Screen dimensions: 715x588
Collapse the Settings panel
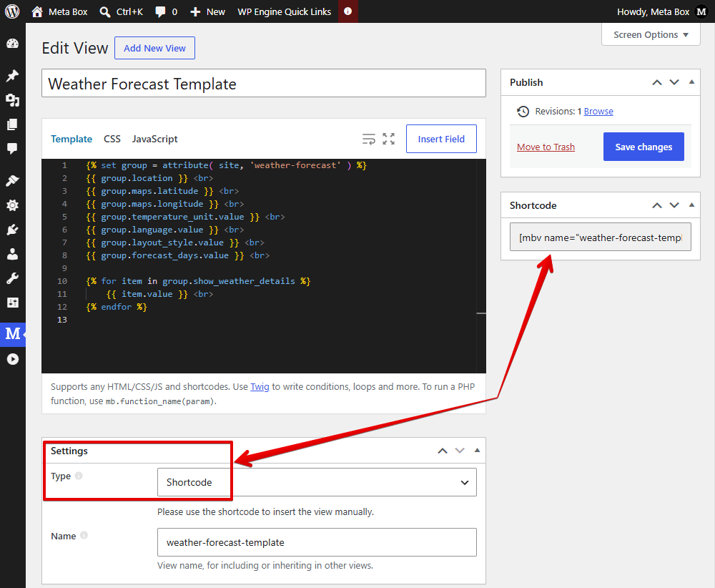[477, 450]
